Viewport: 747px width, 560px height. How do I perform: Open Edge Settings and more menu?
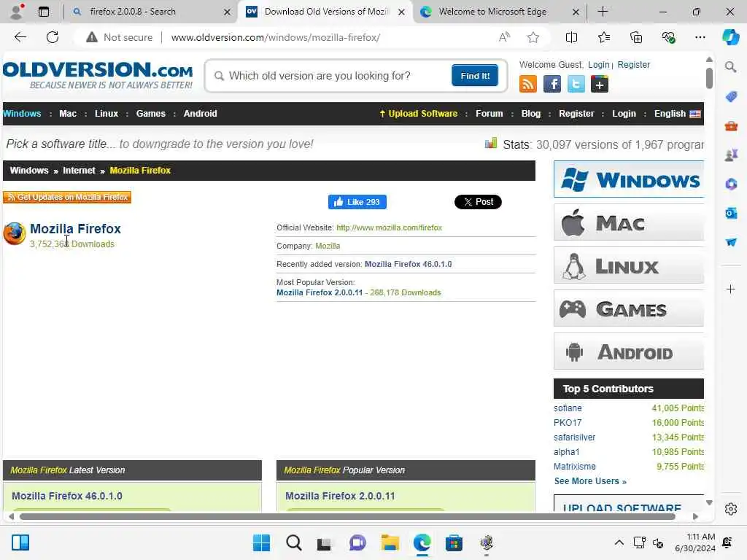[x=700, y=37]
